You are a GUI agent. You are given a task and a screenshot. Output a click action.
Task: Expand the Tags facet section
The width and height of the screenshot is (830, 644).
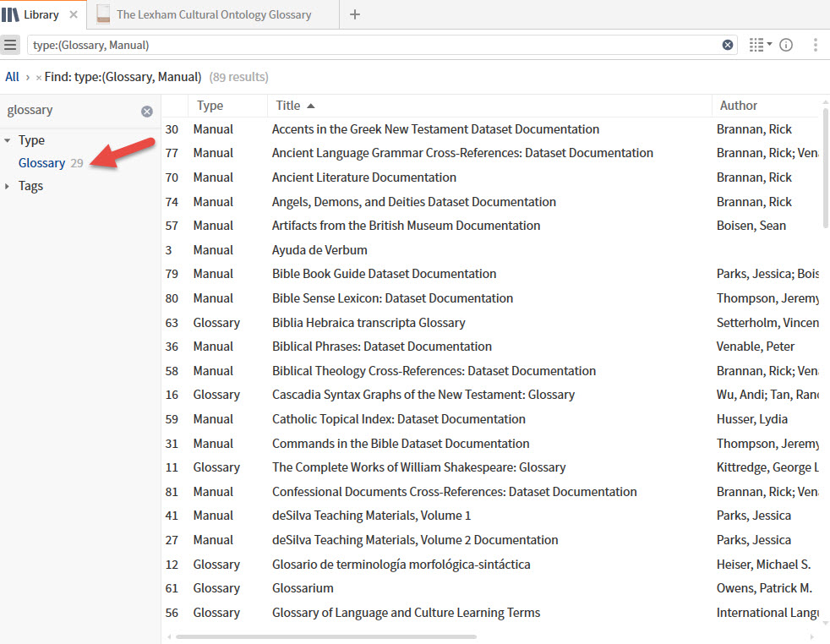(x=7, y=186)
